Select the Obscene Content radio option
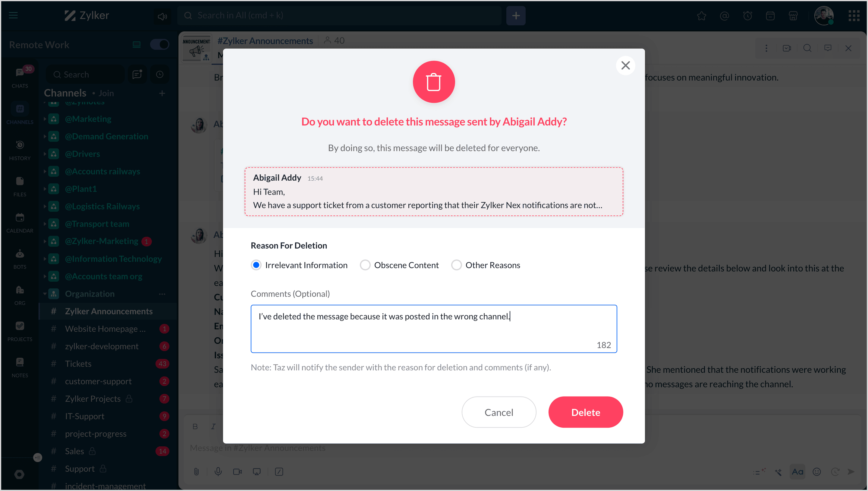The image size is (868, 491). tap(365, 265)
